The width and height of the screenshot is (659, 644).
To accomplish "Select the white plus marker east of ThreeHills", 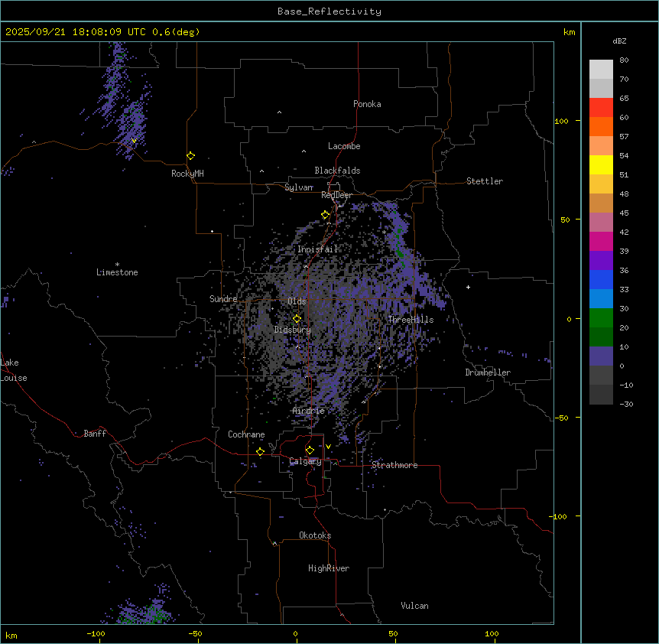I will click(x=468, y=287).
